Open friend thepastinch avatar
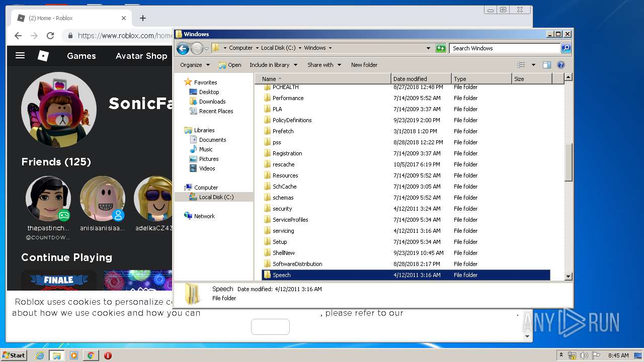644x362 pixels. 48,199
